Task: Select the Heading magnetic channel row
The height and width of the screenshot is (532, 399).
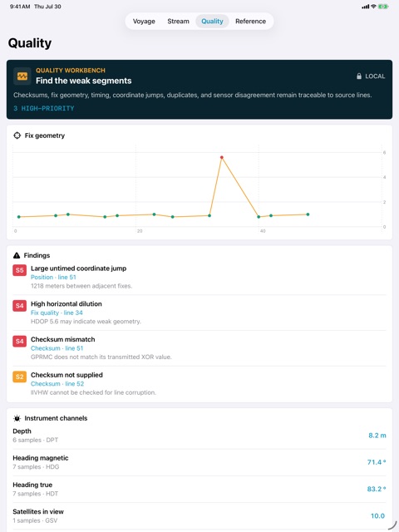Action: (199, 462)
